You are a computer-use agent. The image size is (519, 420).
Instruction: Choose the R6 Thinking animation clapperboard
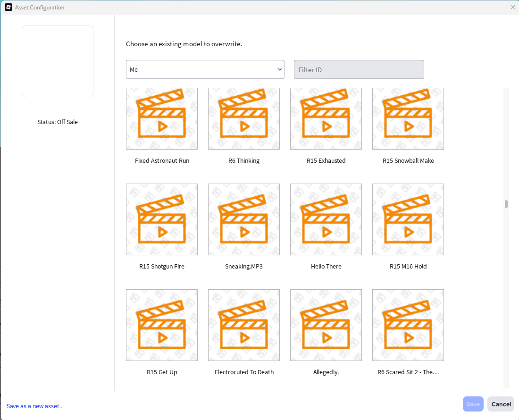244,119
